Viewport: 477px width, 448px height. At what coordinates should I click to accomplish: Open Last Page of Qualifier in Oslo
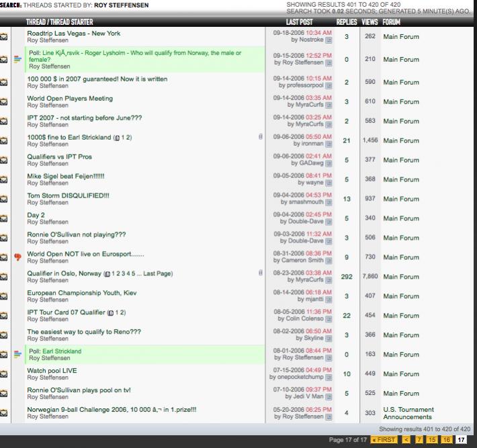pyautogui.click(x=157, y=273)
